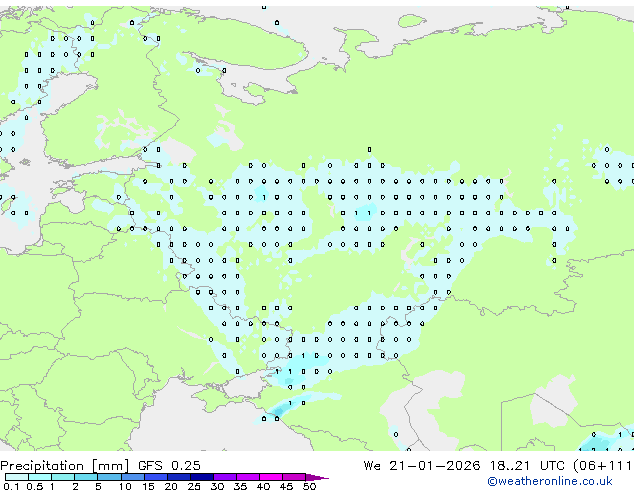Select the 30–35 mm purple legend swatch
This screenshot has width=634, height=490.
(x=225, y=477)
